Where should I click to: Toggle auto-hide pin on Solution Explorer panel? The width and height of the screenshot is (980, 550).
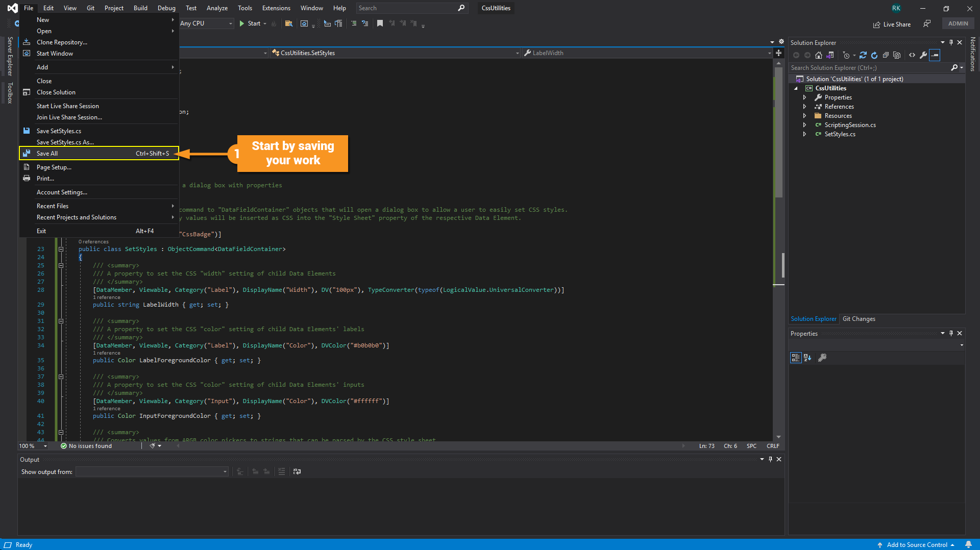pos(951,42)
